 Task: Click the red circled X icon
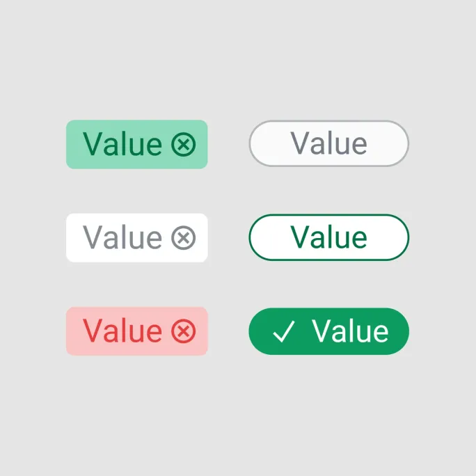[183, 331]
